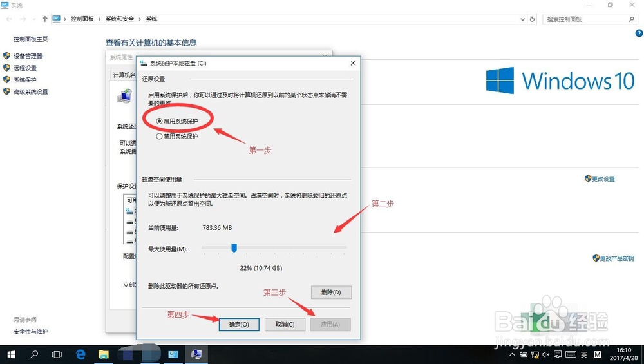Click the battery tray icon
This screenshot has width=644, height=364.
click(x=524, y=354)
